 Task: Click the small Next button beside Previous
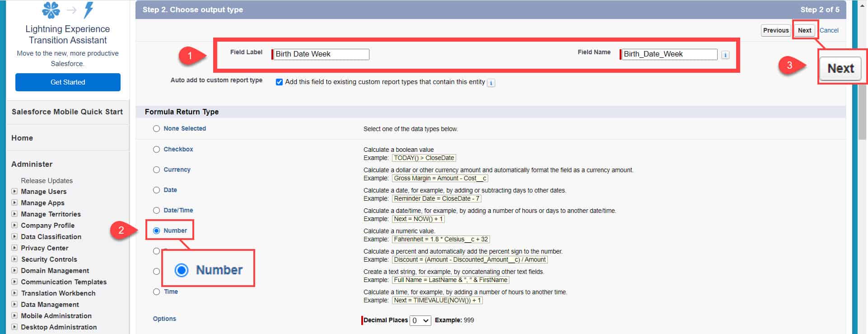point(805,30)
